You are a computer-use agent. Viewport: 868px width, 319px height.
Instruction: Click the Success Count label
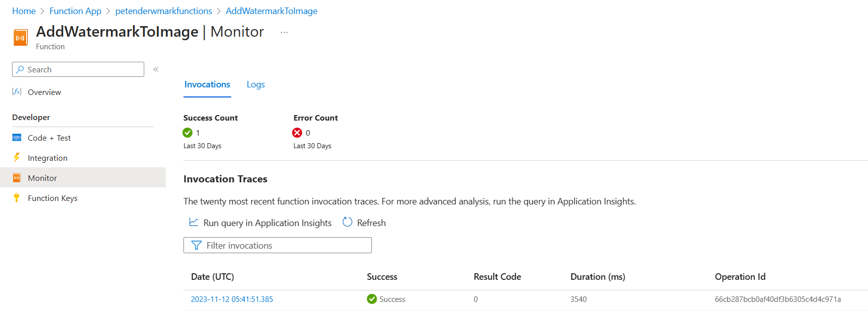click(x=211, y=118)
